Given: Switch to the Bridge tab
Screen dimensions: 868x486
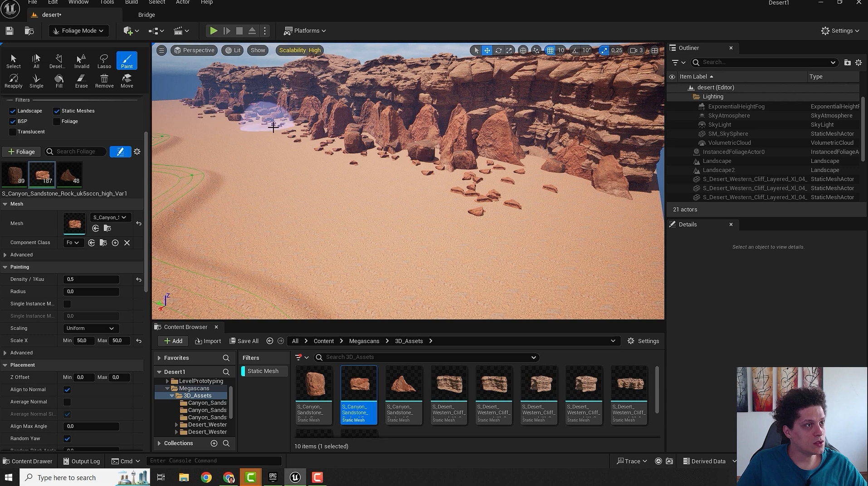Looking at the screenshot, I should coord(146,15).
